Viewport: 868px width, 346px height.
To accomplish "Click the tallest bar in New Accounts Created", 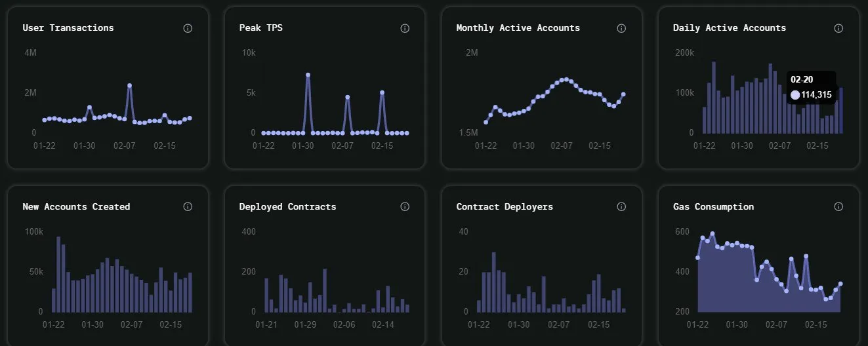I will [58, 274].
